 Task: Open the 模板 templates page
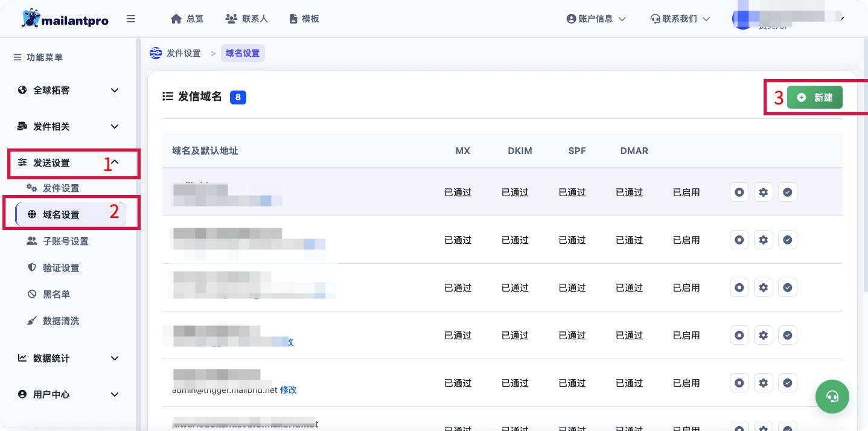[x=304, y=19]
